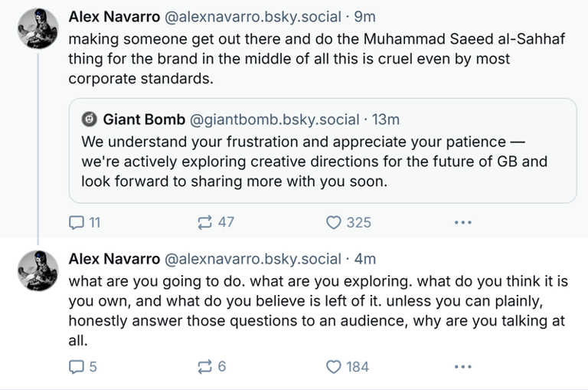Open more options on the al-Sahhaf post
Image resolution: width=588 pixels, height=390 pixels.
(463, 222)
